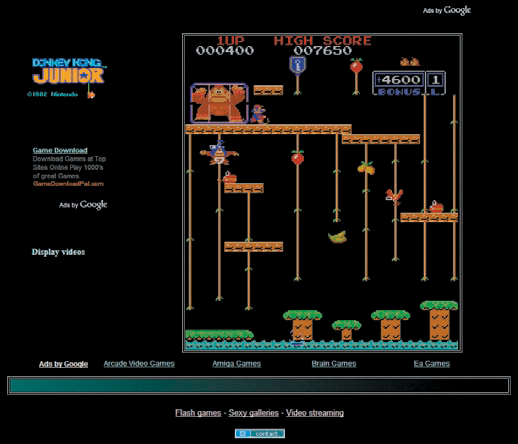The height and width of the screenshot is (444, 518).
Task: Open the Amiga Games link
Action: [x=237, y=364]
